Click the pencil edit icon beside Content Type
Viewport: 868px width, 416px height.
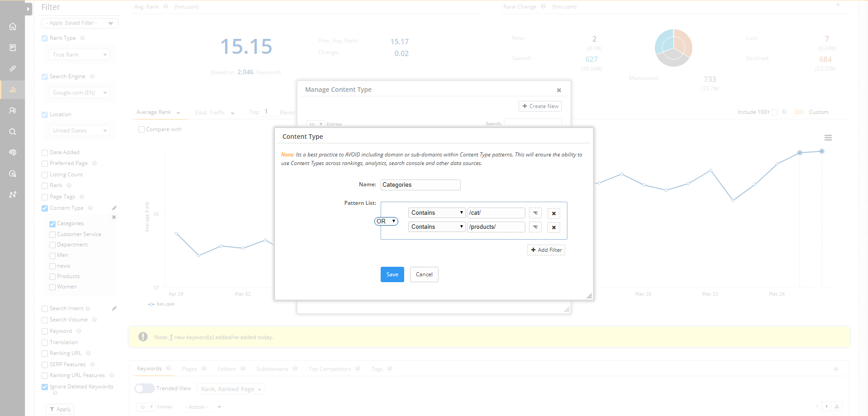(x=114, y=208)
